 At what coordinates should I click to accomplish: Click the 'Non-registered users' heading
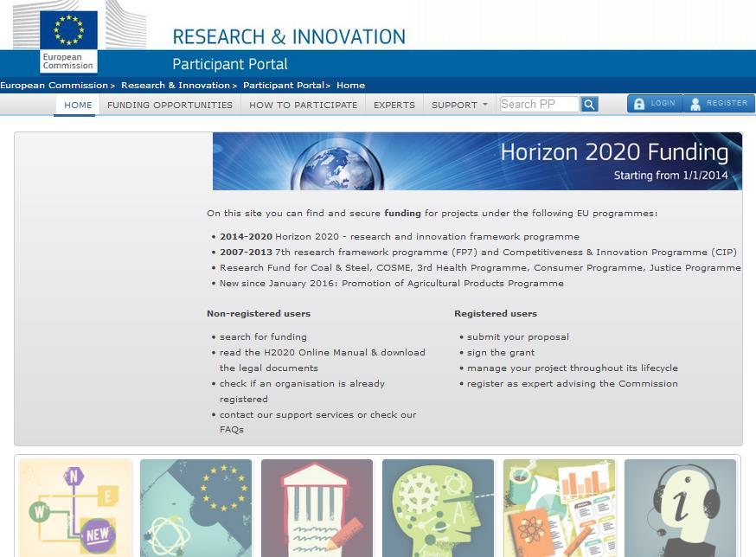259,313
